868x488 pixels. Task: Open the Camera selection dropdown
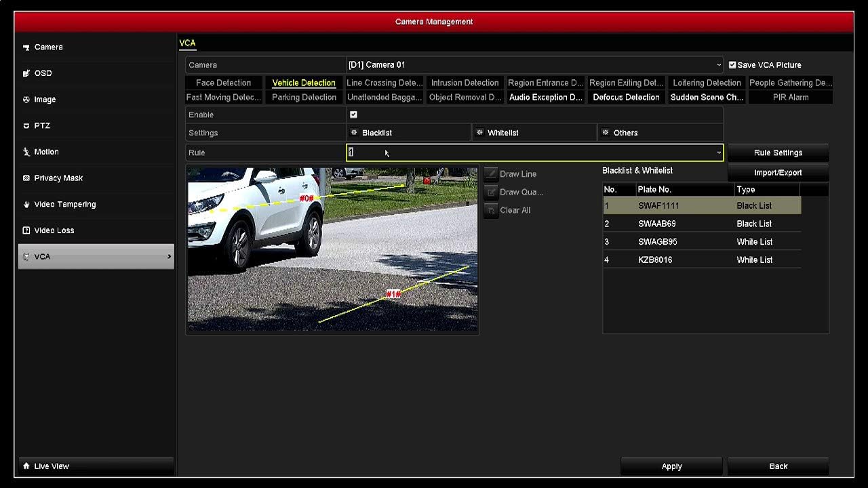click(x=719, y=64)
